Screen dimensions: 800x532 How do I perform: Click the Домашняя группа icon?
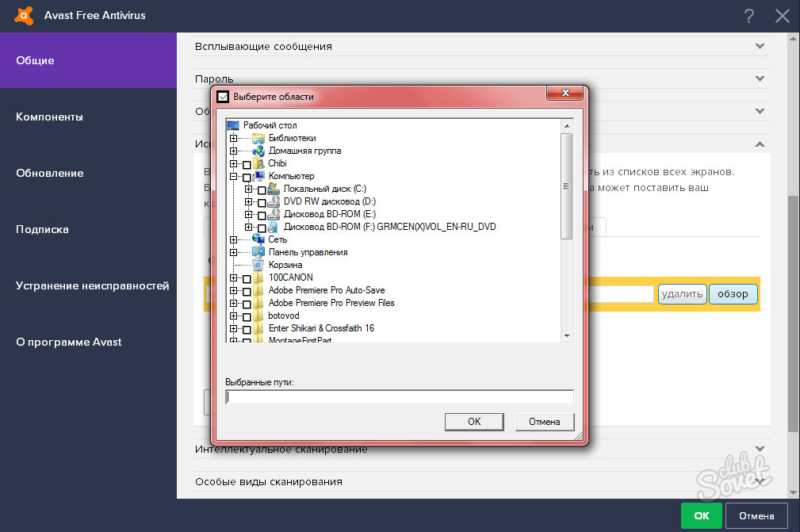coord(258,151)
